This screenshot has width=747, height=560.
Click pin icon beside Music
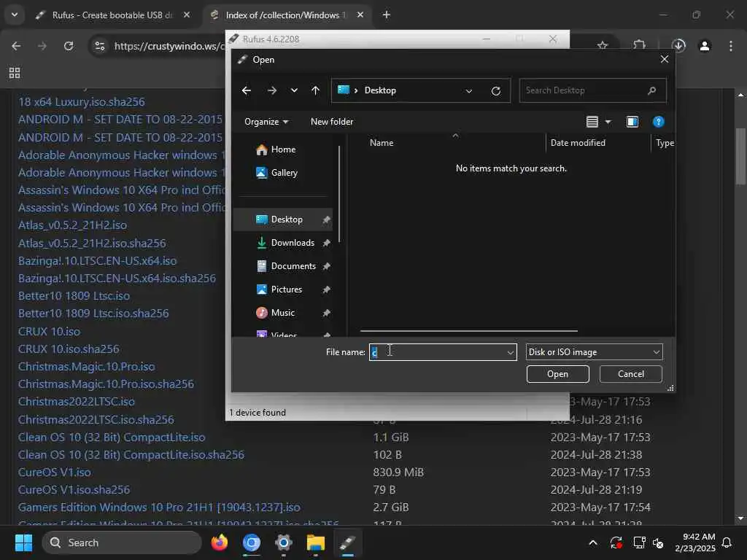click(326, 313)
